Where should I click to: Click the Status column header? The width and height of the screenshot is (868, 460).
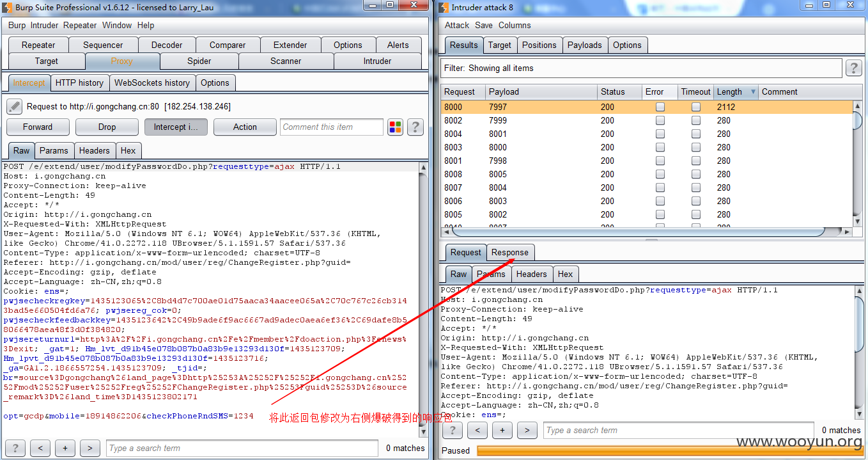pyautogui.click(x=620, y=92)
